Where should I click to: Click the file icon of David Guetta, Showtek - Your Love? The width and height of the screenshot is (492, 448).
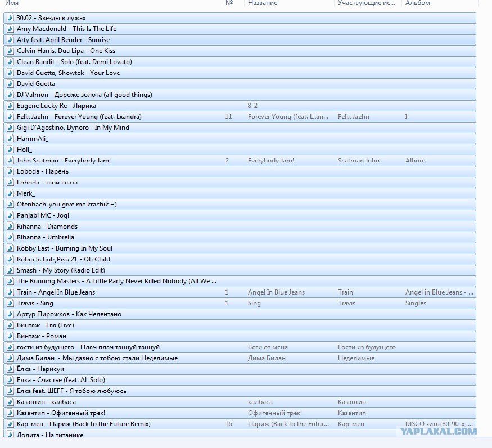click(x=10, y=73)
